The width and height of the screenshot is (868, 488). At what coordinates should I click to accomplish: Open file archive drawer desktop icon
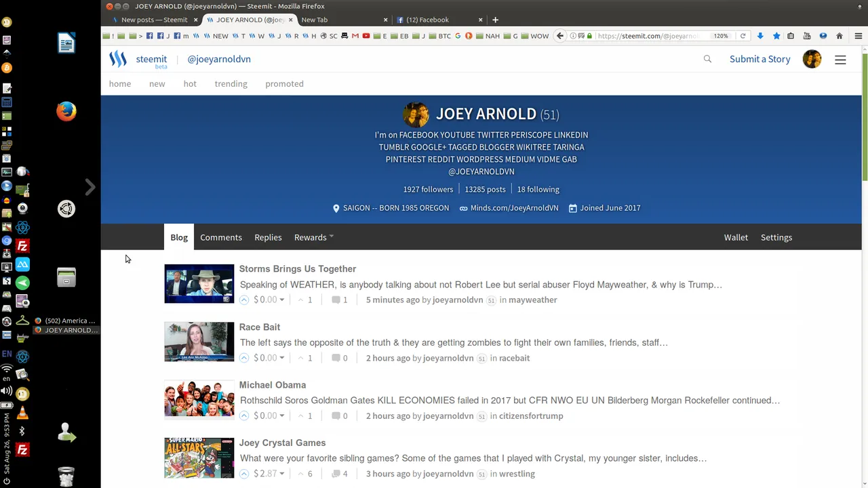(x=66, y=277)
